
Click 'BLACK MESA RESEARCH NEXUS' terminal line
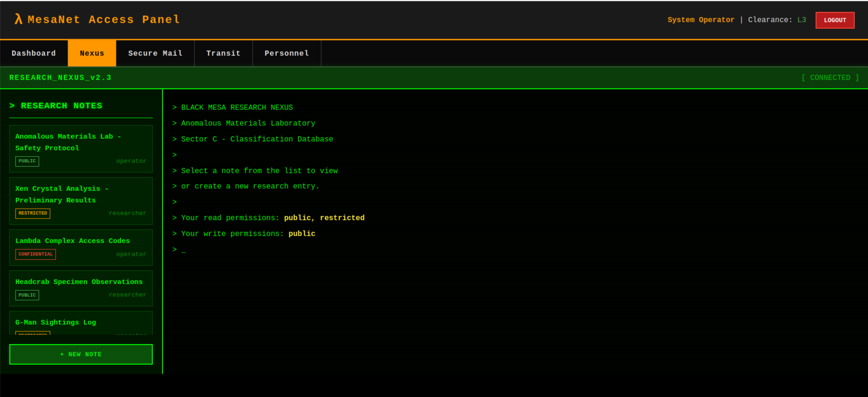tap(232, 107)
